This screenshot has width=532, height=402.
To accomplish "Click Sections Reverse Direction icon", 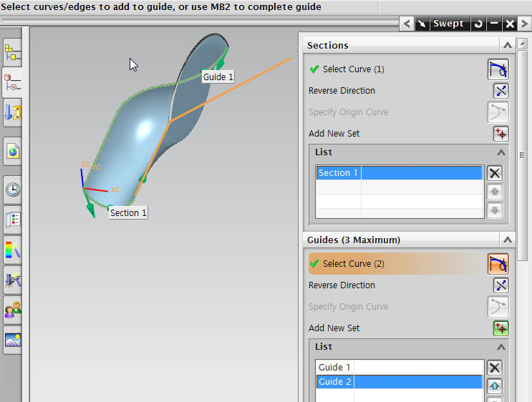I will 500,91.
